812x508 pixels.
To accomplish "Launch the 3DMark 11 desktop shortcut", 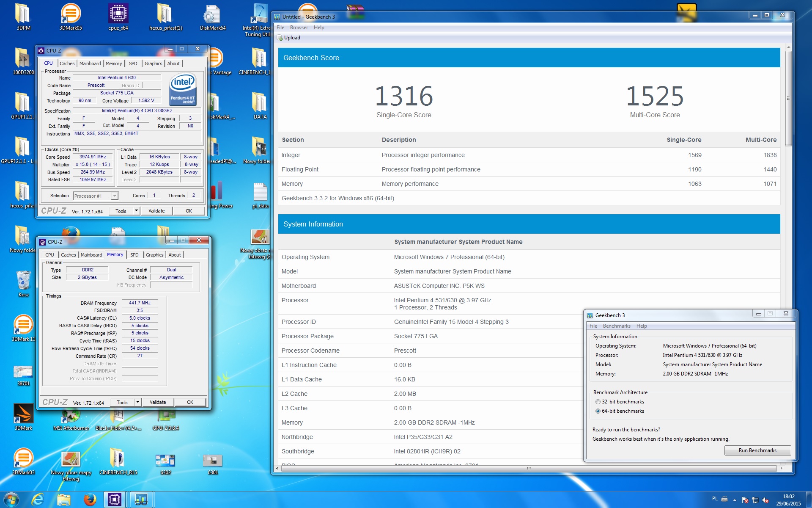I will click(23, 328).
